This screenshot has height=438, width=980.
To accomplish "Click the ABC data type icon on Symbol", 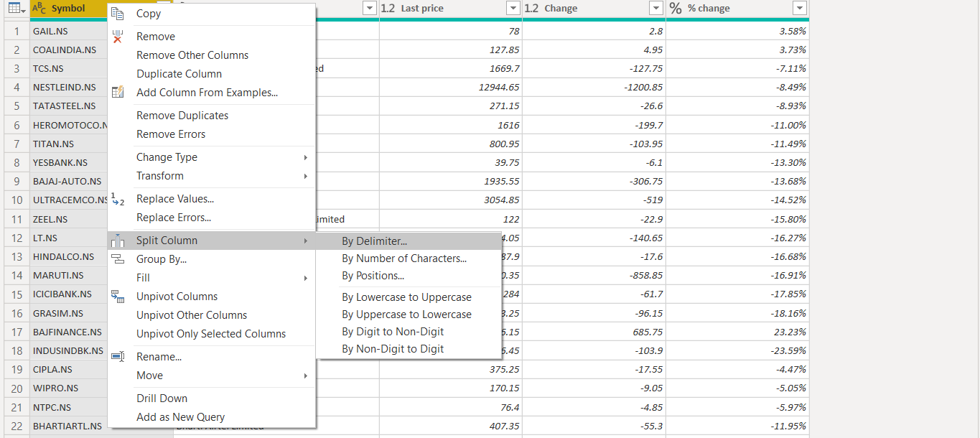I will click(39, 9).
